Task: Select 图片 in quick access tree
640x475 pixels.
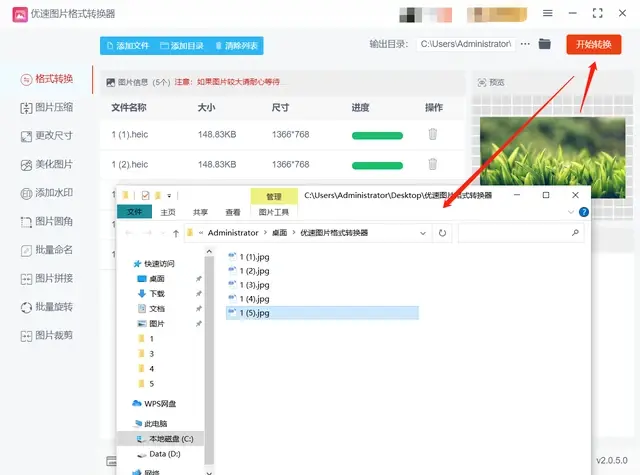Action: point(151,324)
